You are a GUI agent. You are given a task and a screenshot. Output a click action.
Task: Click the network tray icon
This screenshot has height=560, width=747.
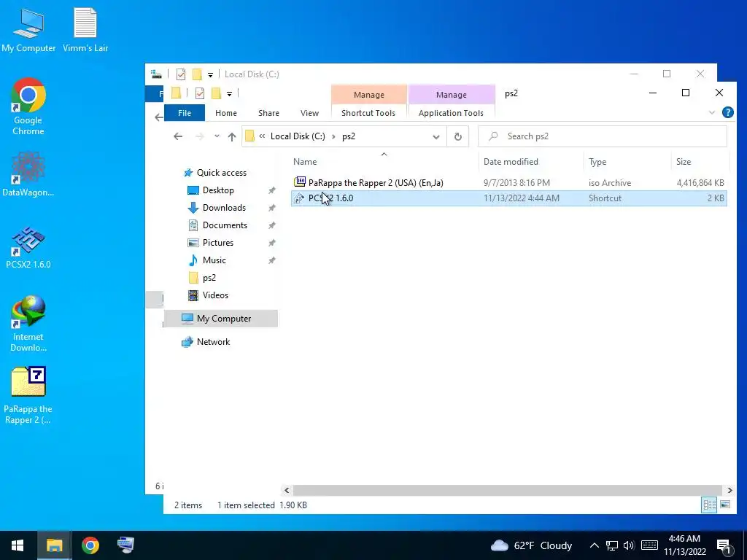(612, 545)
